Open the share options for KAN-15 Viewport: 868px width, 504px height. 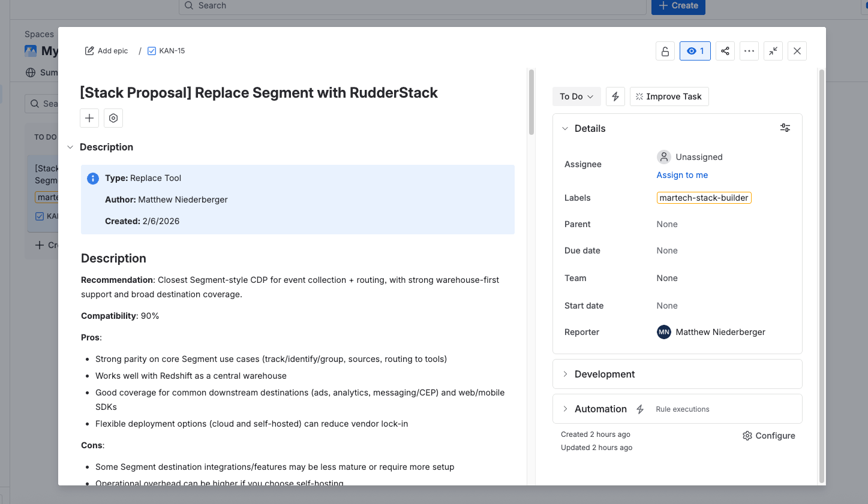(725, 51)
